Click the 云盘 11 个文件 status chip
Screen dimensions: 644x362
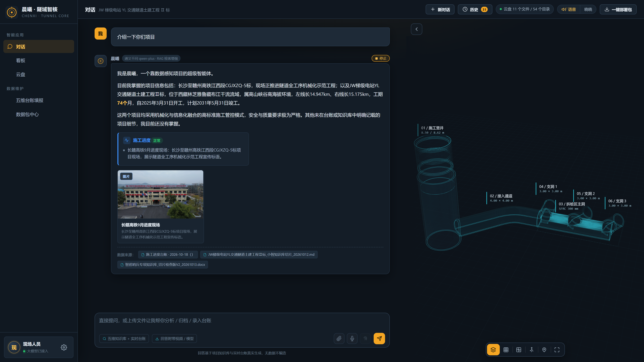(x=524, y=9)
